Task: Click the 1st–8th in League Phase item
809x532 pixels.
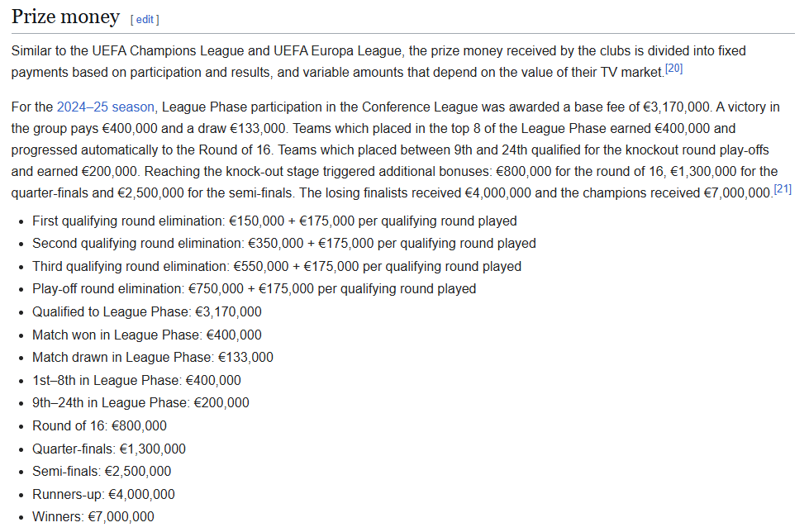Action: (x=136, y=380)
